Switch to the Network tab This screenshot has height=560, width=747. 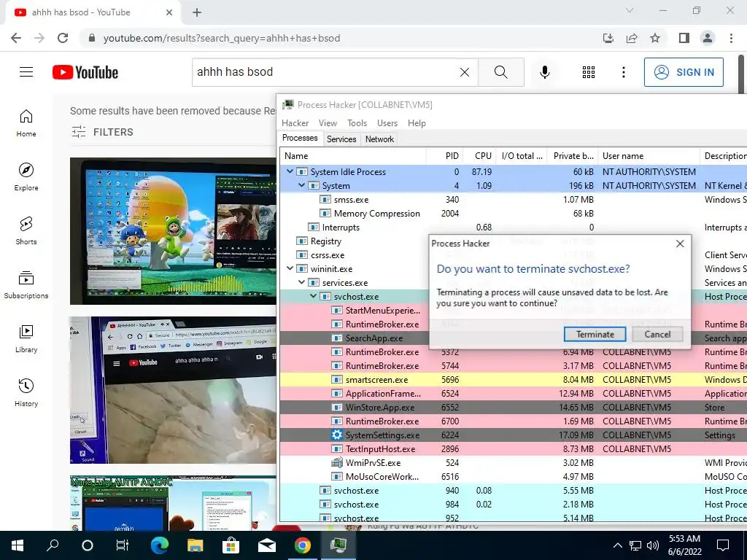tap(379, 139)
